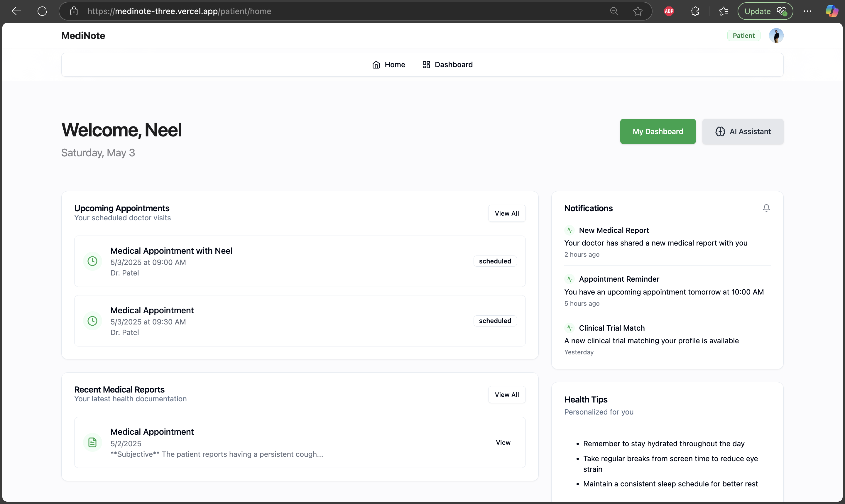Bookmark the page with the star icon
Viewport: 845px width, 504px height.
click(x=638, y=11)
